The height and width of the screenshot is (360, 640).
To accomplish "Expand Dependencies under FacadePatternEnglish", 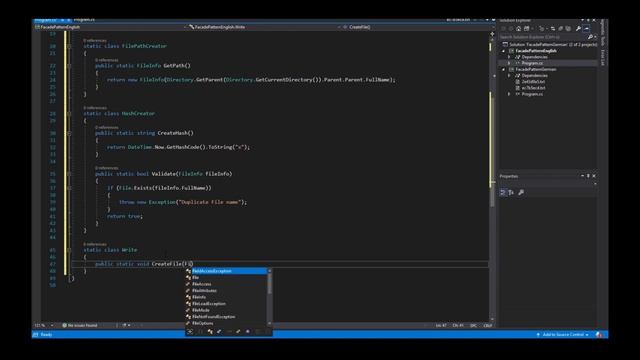I will pos(509,57).
